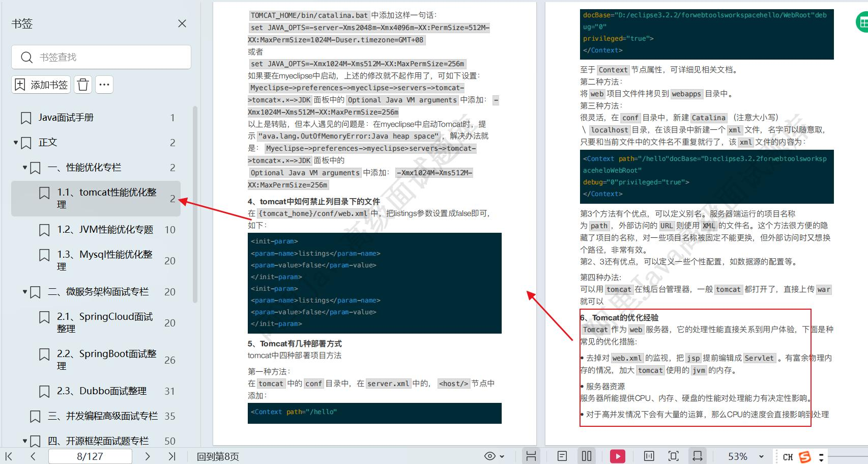Start slideshow with the red play button

[x=618, y=456]
